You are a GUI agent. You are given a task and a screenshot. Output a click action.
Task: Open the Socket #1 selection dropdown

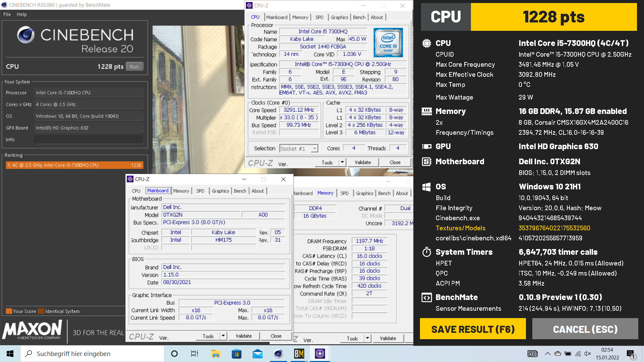tap(299, 148)
